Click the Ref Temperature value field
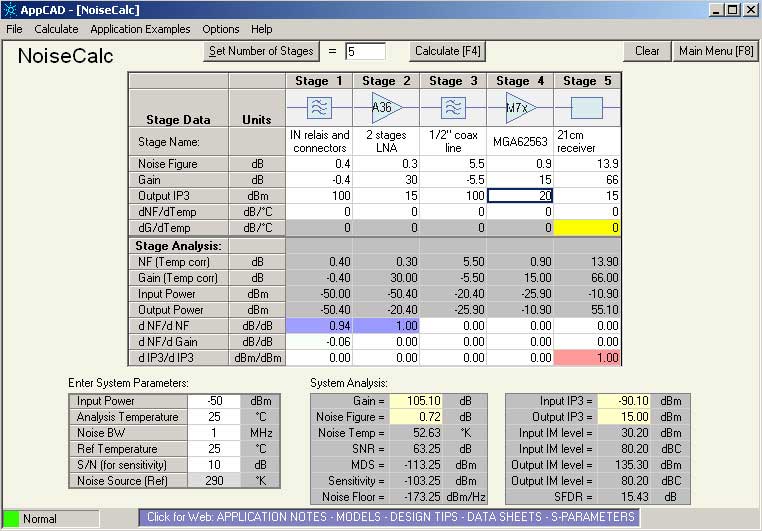The image size is (762, 531). pyautogui.click(x=214, y=449)
